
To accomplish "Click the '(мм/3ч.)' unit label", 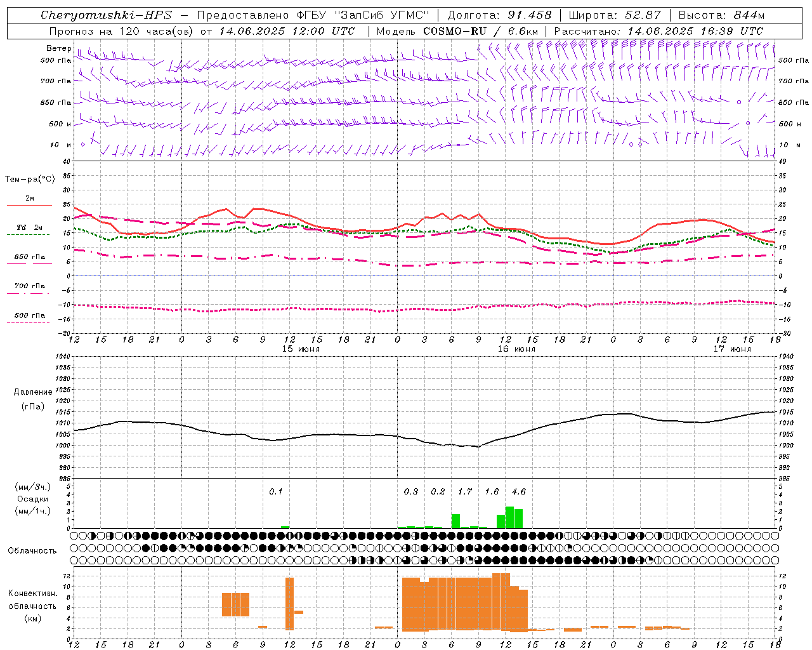I will 32,487.
